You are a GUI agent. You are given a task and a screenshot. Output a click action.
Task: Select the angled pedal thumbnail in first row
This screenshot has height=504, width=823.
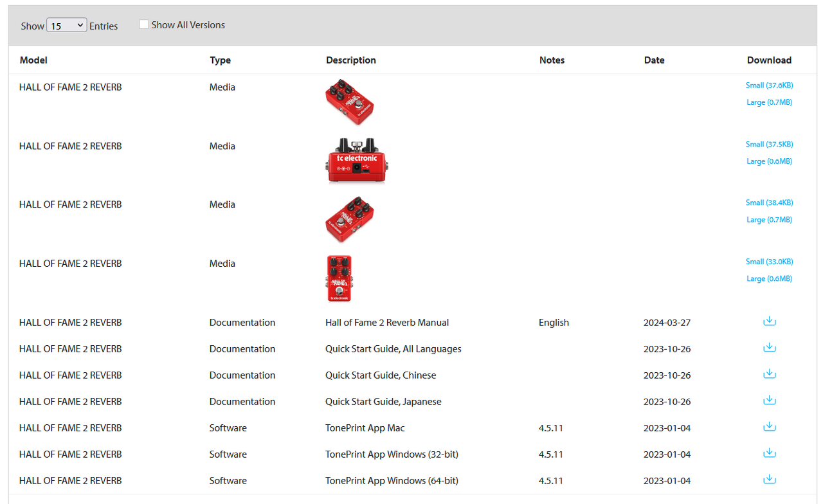(x=350, y=102)
